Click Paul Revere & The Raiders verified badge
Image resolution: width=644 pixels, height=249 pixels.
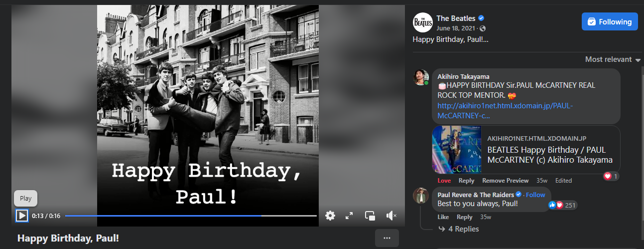518,195
